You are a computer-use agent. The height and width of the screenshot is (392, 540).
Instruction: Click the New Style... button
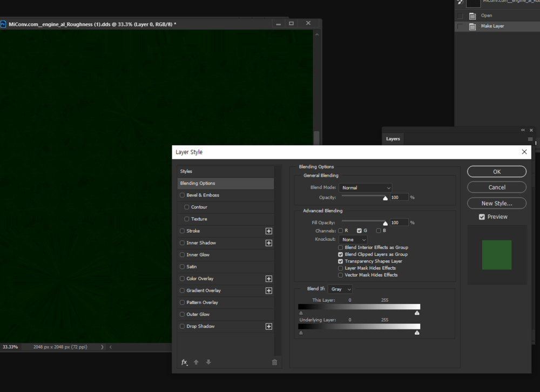click(x=496, y=204)
